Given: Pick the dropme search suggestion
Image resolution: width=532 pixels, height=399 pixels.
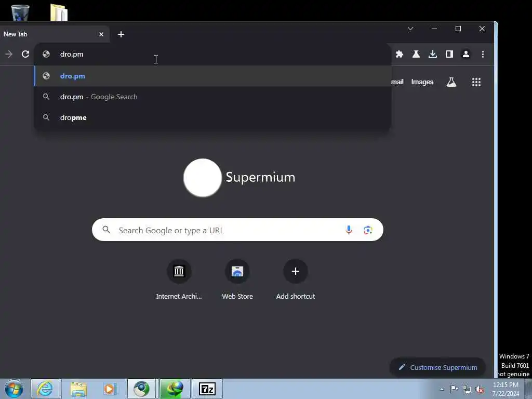Looking at the screenshot, I should click(x=212, y=117).
